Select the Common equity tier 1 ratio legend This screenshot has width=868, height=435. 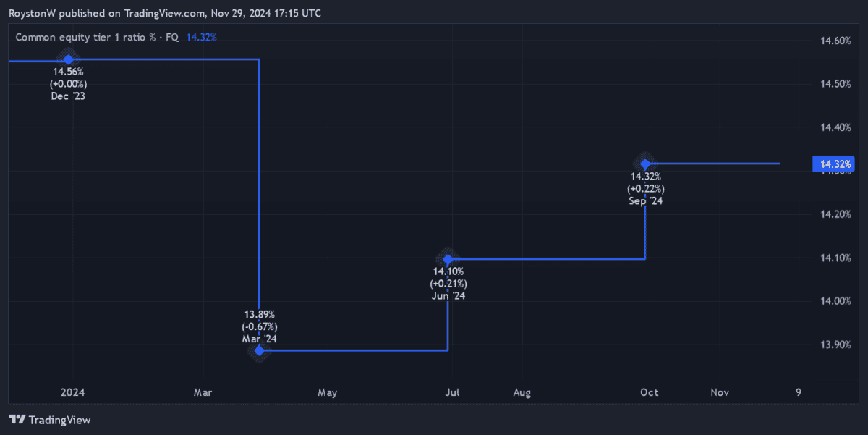tap(87, 37)
